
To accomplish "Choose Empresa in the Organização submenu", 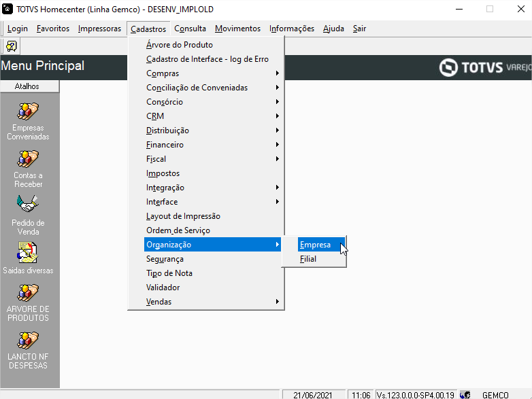I will [x=321, y=245].
